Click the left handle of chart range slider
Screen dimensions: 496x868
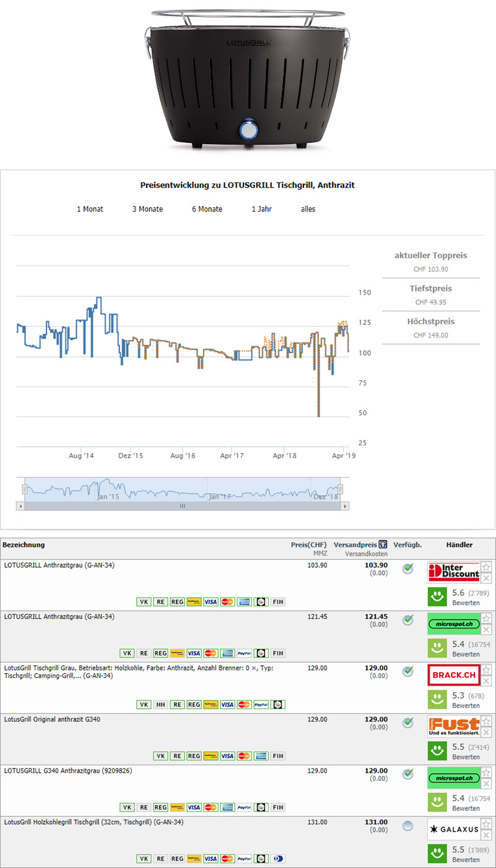pos(25,489)
